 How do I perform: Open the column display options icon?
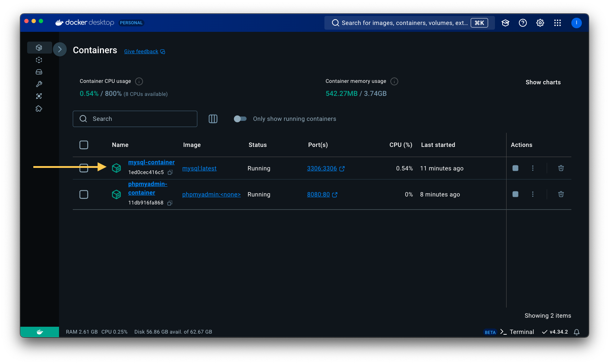[213, 119]
